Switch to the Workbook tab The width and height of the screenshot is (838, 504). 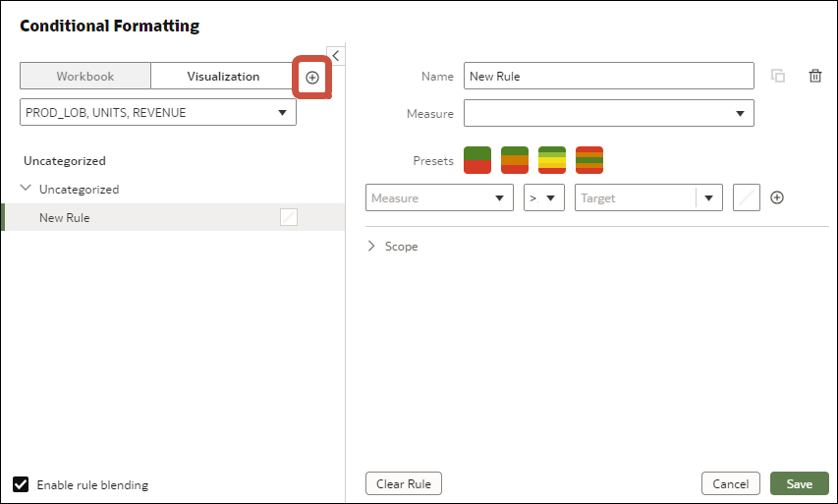point(85,77)
